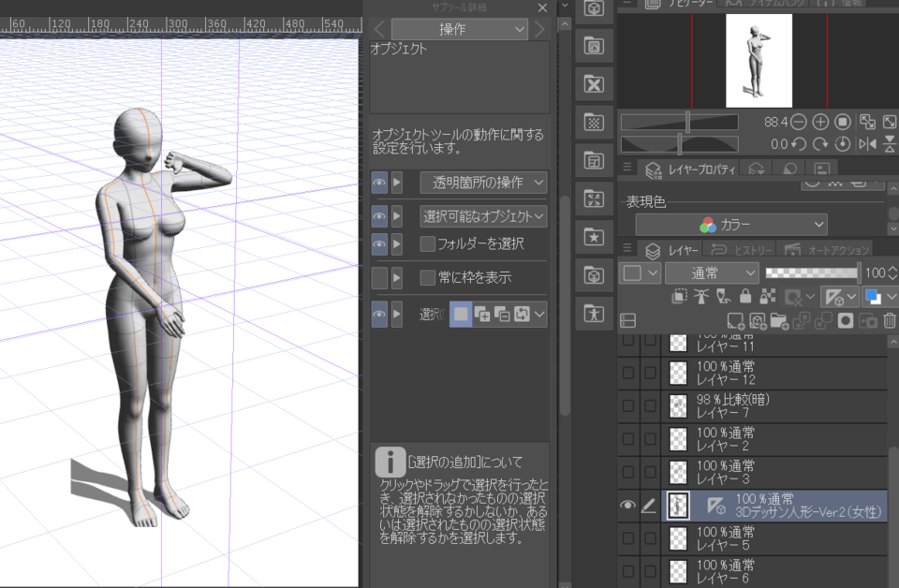Rotate the canvas left in Navigator

[799, 144]
